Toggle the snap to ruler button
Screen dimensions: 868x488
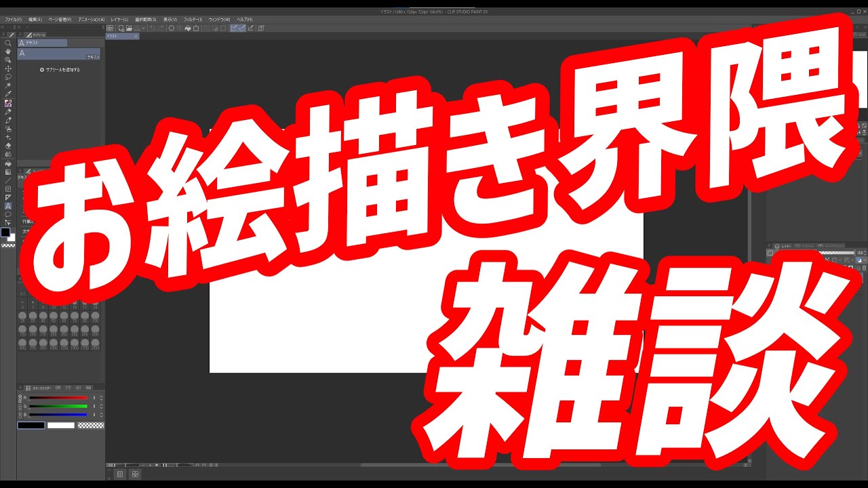234,28
